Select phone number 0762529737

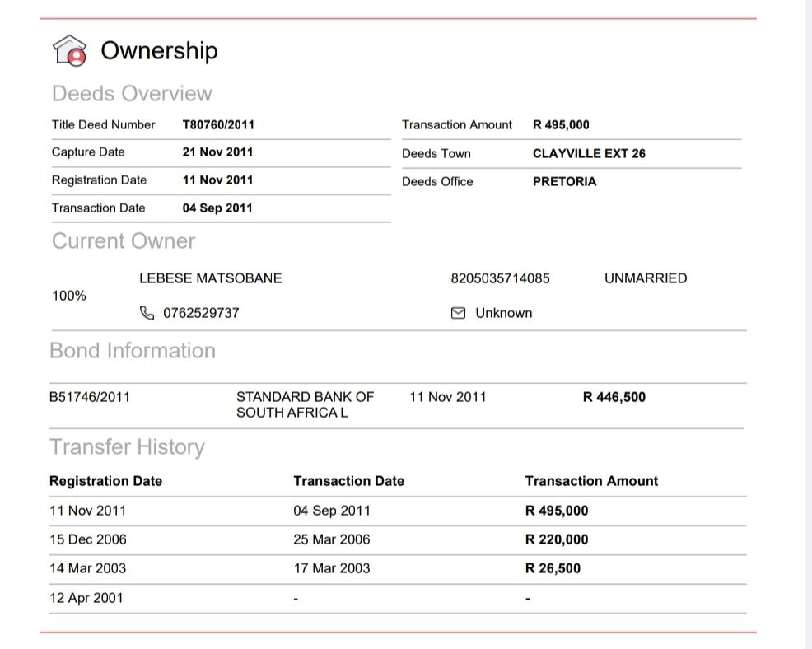tap(201, 313)
